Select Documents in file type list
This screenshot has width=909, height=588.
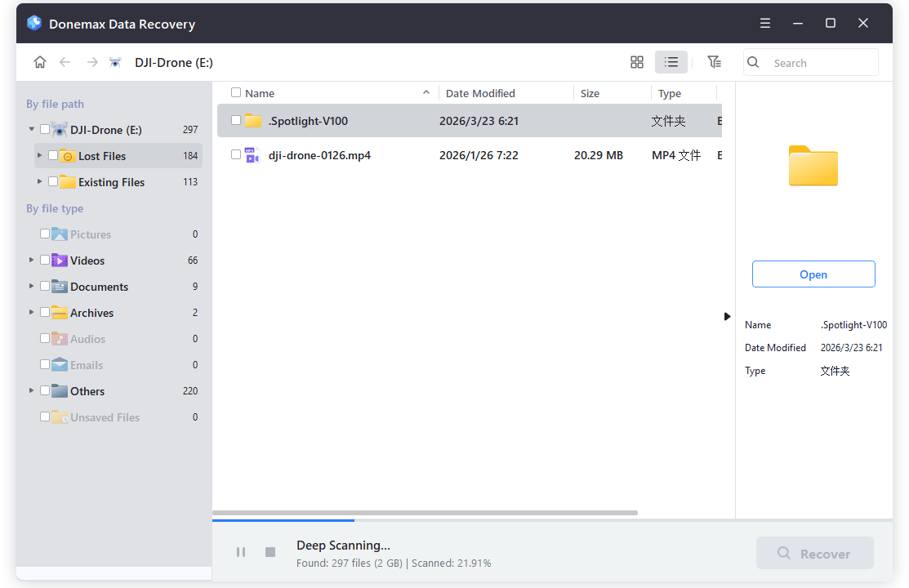99,287
